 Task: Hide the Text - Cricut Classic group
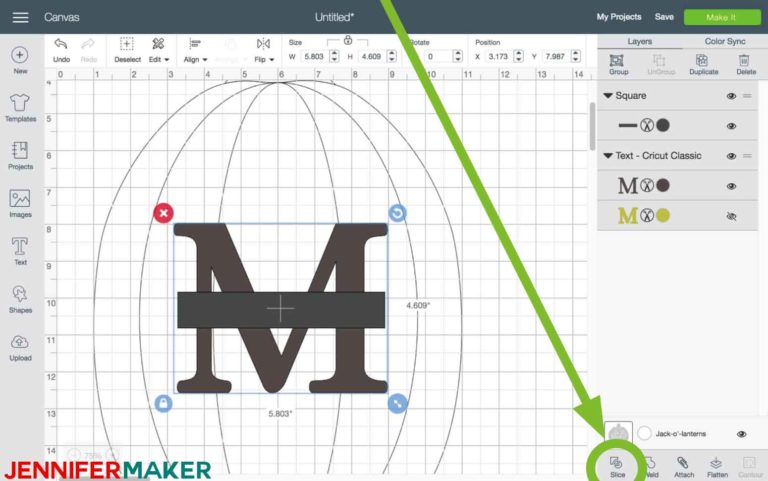click(731, 156)
